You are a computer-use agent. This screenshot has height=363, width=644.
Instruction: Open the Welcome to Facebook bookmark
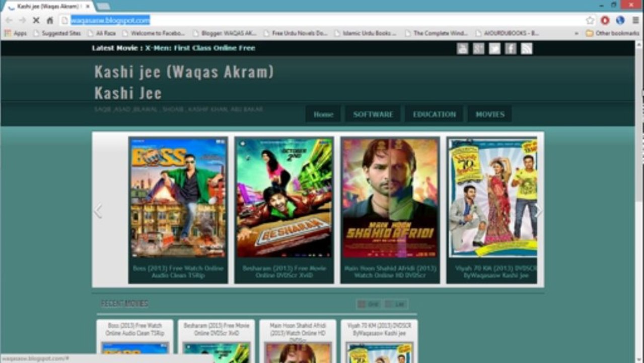pyautogui.click(x=153, y=33)
